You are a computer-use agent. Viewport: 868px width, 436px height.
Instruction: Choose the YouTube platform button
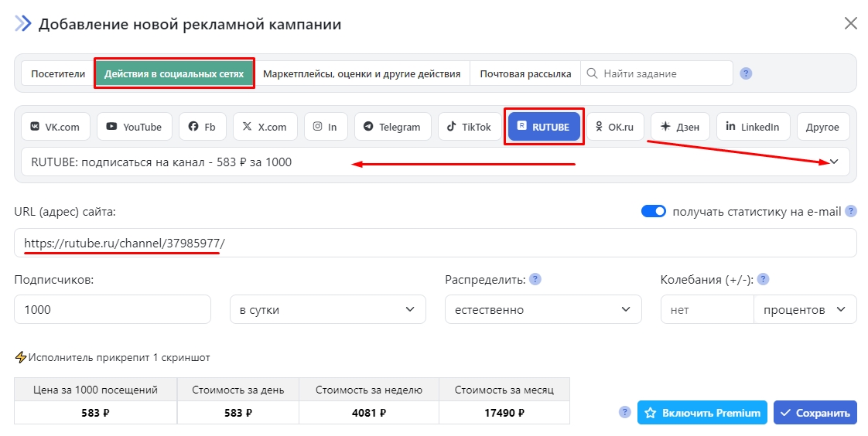pos(134,127)
